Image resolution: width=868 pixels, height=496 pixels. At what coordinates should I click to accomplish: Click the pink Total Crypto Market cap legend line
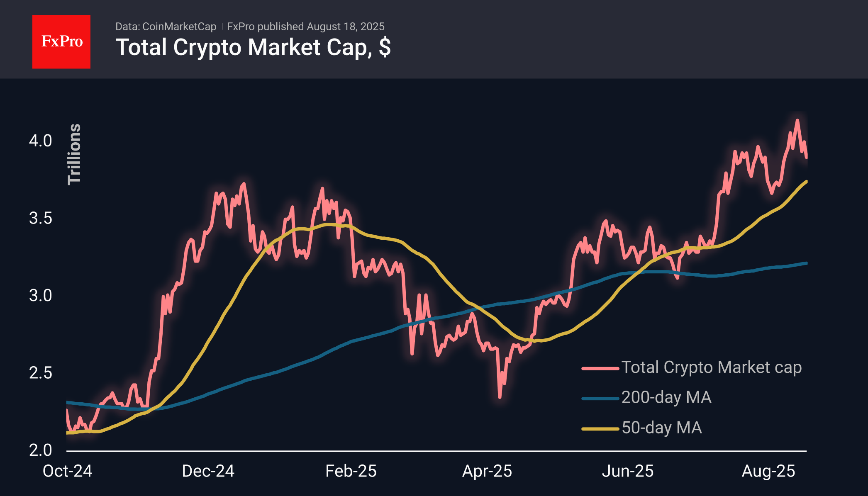click(x=600, y=368)
